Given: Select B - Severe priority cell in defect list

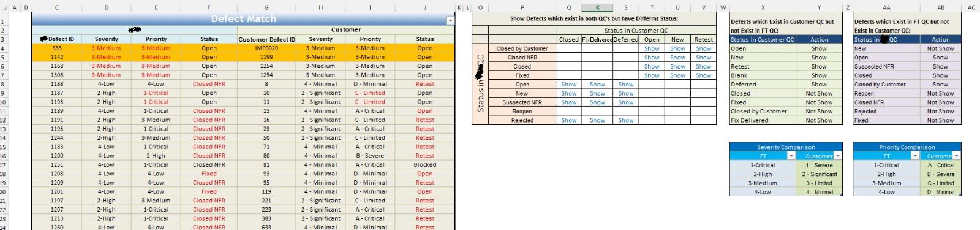Looking at the screenshot, I should click(x=370, y=156).
